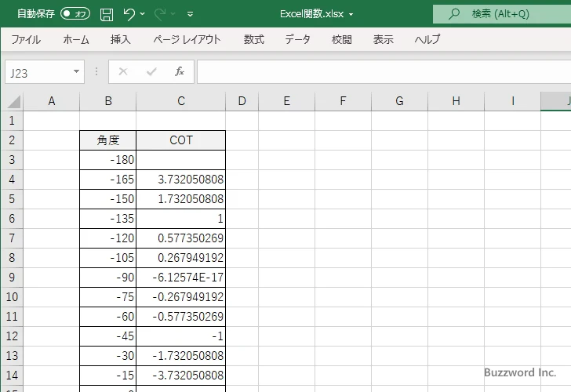
Task: Click the 検索 (Alt+Q) search box
Action: (502, 14)
